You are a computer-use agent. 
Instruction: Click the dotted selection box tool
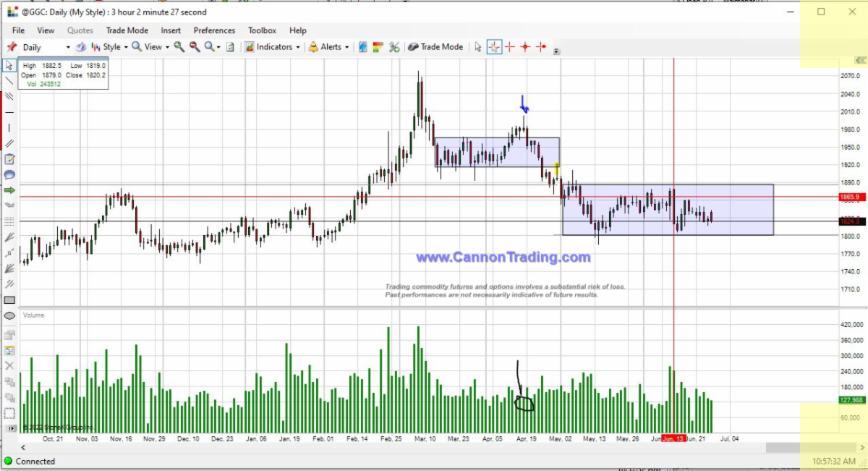[x=9, y=414]
